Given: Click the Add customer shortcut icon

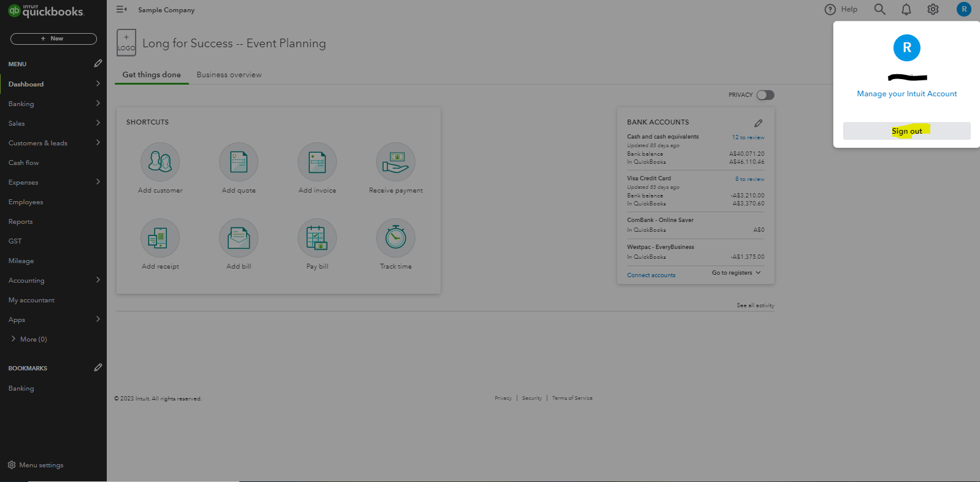Looking at the screenshot, I should (160, 162).
